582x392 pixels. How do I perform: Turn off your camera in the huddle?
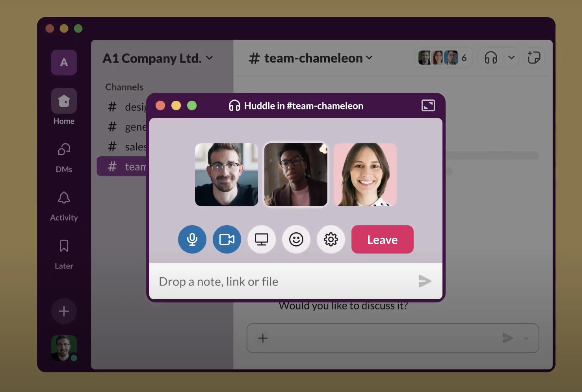point(227,239)
